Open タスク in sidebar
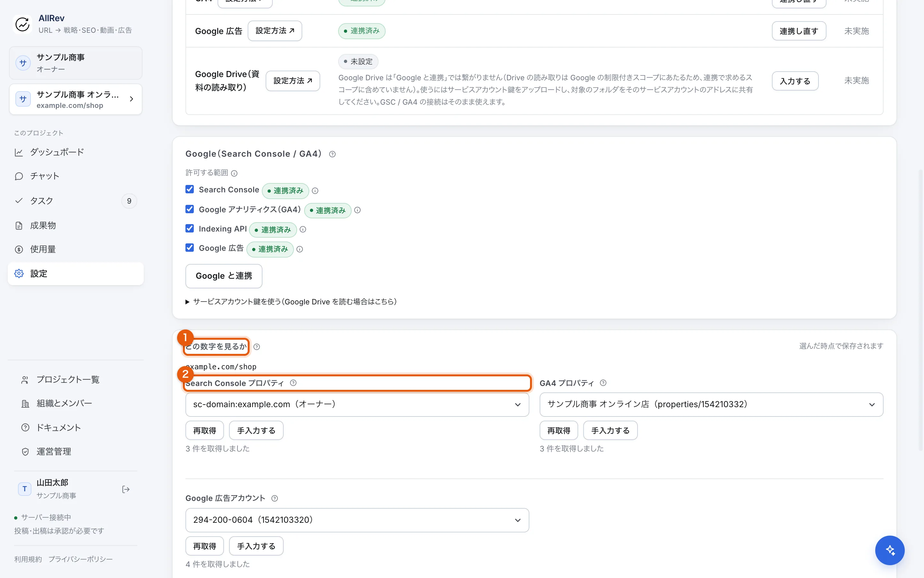Image resolution: width=924 pixels, height=578 pixels. tap(76, 201)
